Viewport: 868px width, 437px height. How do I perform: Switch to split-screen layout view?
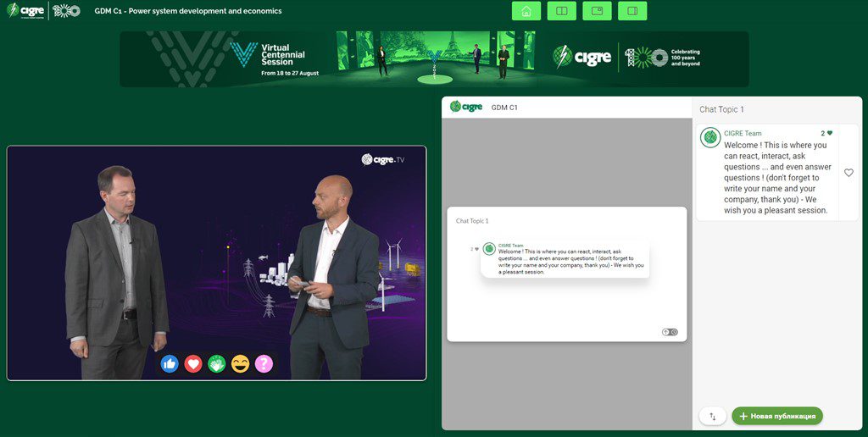(x=561, y=11)
